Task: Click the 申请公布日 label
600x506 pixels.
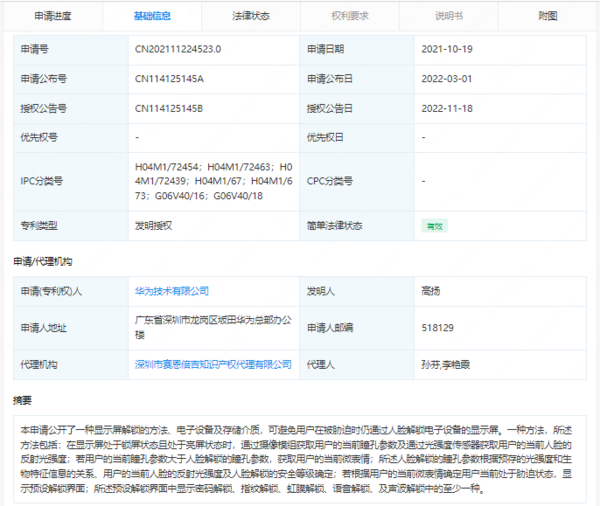Action: point(330,79)
